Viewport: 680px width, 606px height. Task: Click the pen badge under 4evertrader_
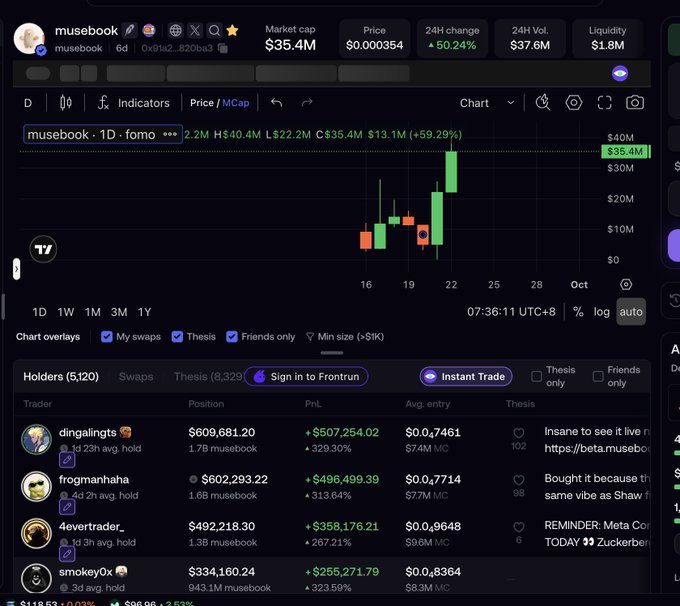(x=67, y=554)
